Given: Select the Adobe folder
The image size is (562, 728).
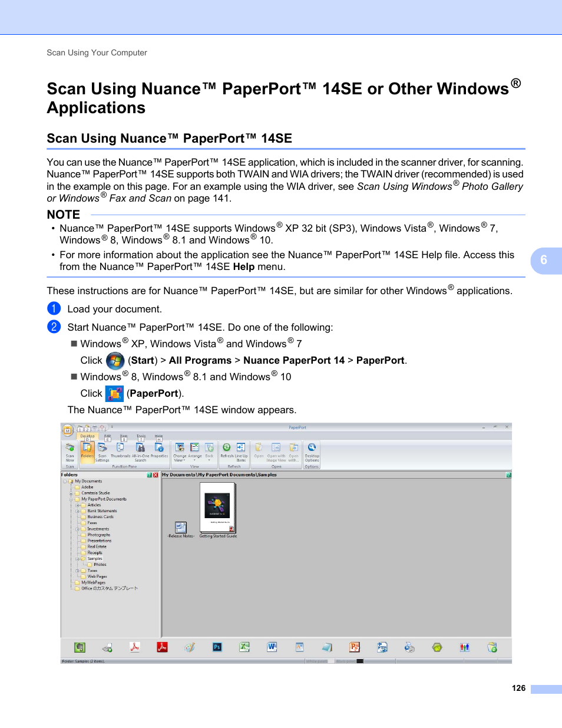Looking at the screenshot, I should coord(87,487).
